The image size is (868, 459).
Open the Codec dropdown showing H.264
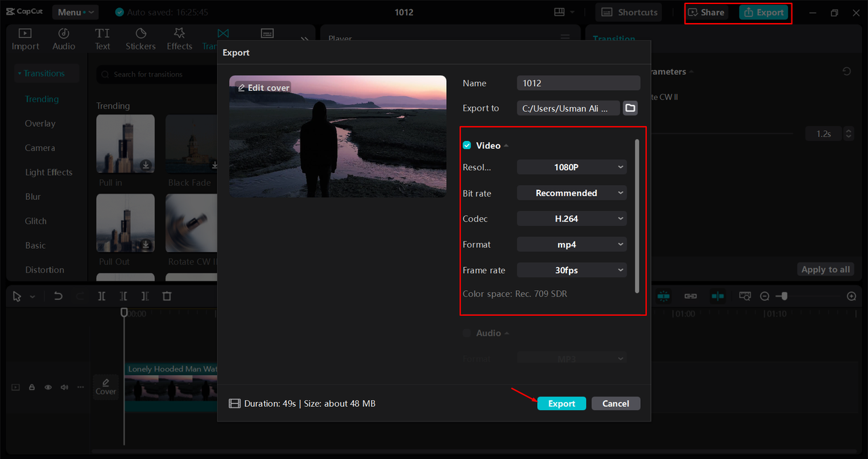point(572,218)
